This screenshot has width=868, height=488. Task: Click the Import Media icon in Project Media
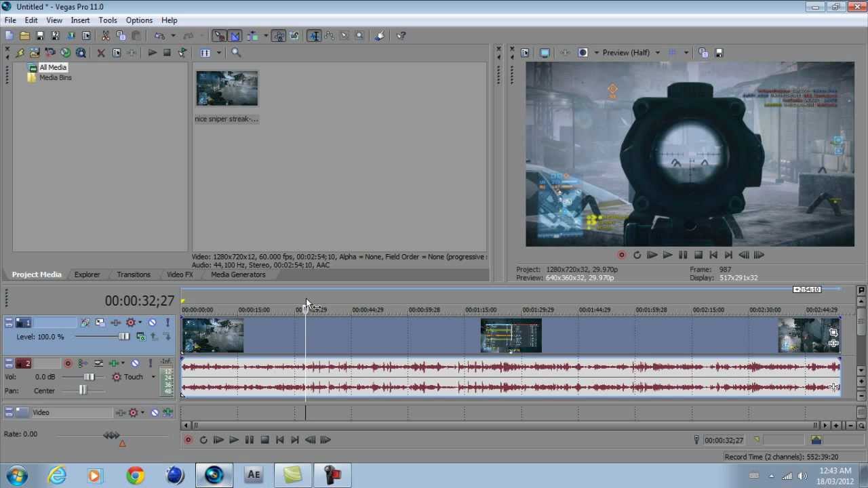[35, 52]
